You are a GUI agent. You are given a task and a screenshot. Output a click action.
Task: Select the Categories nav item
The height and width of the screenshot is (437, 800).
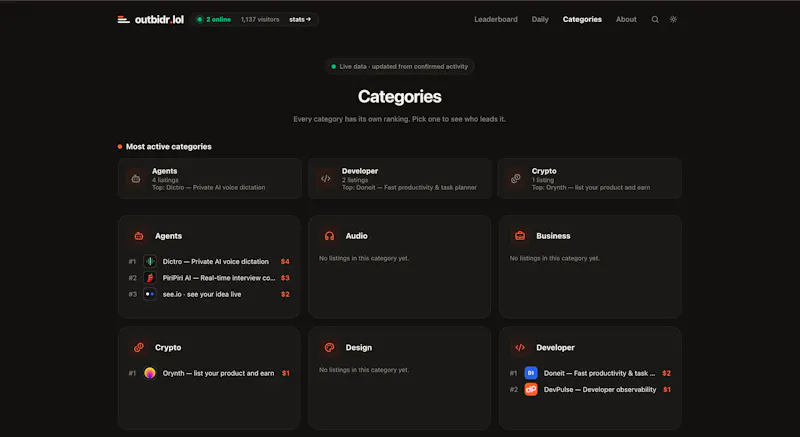pos(582,19)
